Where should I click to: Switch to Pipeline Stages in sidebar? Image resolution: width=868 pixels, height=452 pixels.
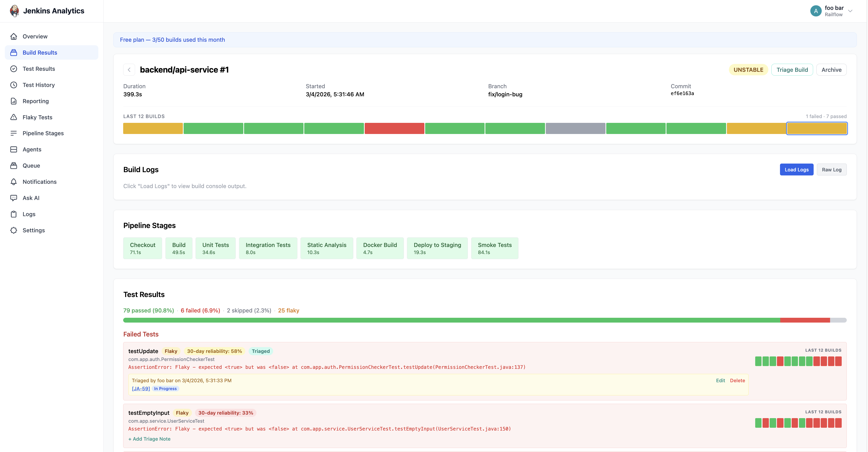coord(43,133)
